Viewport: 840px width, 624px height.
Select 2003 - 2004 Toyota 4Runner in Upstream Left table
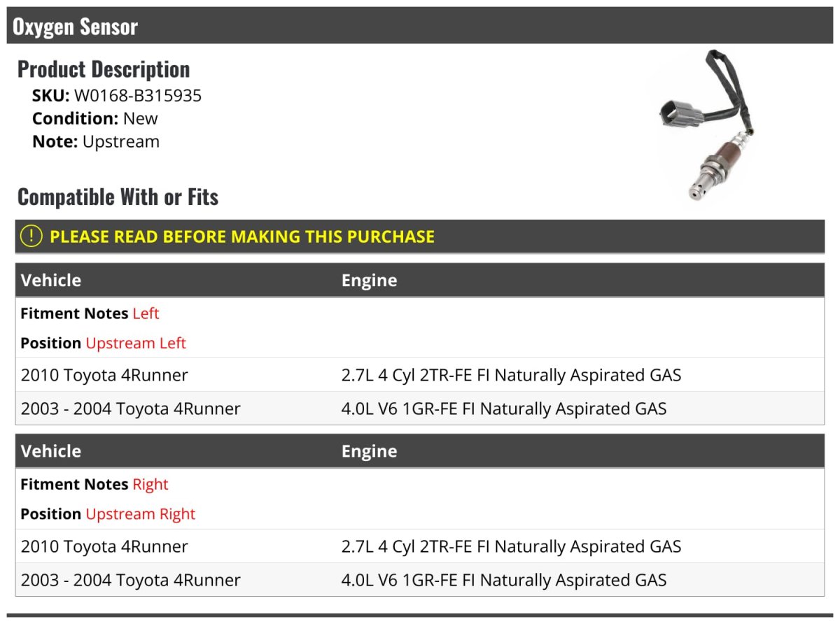pyautogui.click(x=131, y=409)
